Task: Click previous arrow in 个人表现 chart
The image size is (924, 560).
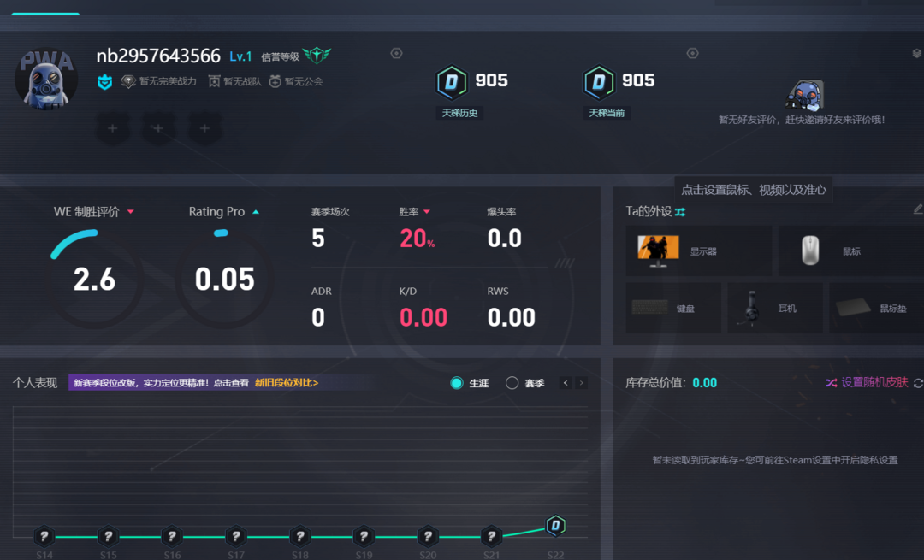Action: (x=566, y=383)
